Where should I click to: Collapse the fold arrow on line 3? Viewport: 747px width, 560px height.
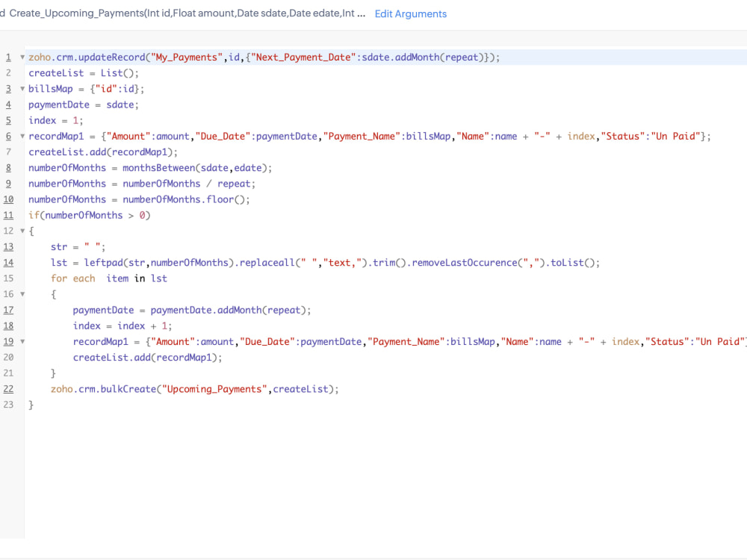tap(22, 89)
